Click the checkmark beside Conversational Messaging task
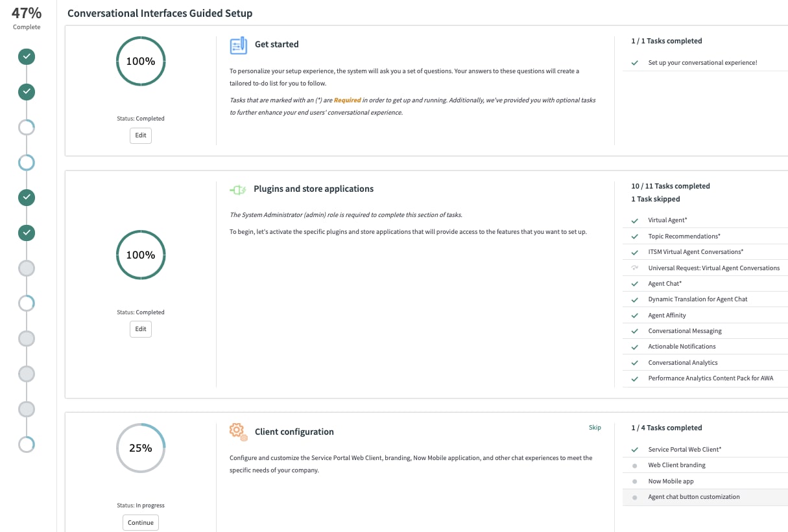788x532 pixels. [x=634, y=330]
